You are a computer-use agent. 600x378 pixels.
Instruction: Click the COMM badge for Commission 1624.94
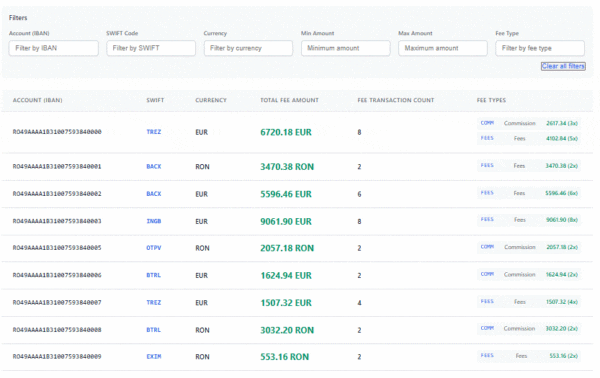click(x=487, y=274)
